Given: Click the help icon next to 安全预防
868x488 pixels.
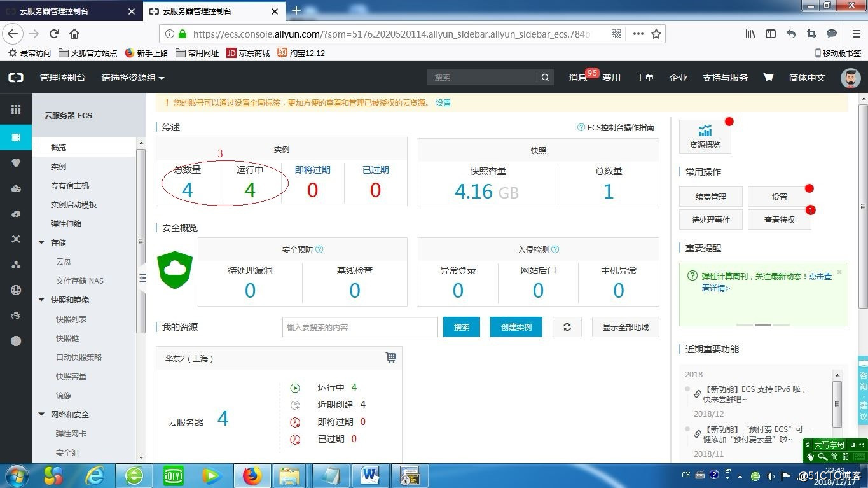Looking at the screenshot, I should 320,249.
